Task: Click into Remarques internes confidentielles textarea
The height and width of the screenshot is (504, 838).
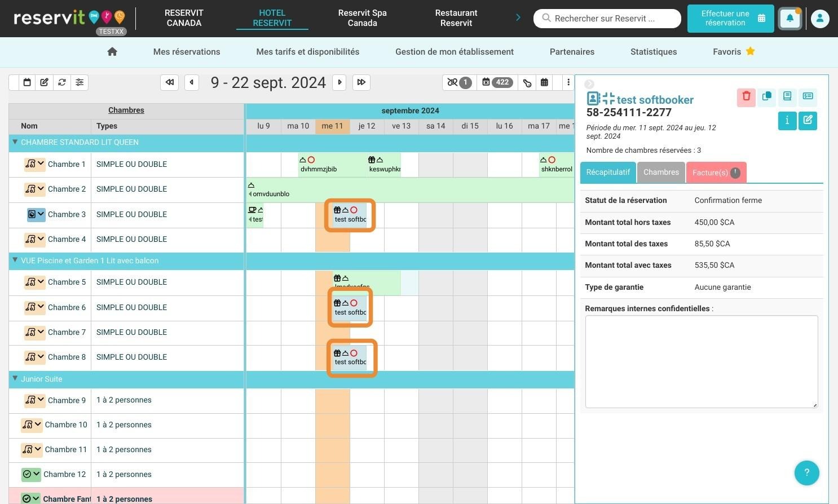Action: point(702,361)
